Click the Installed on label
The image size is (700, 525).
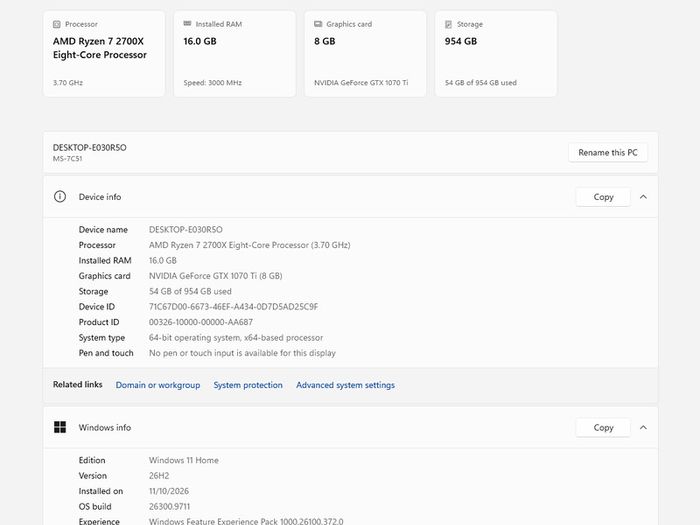pyautogui.click(x=100, y=491)
